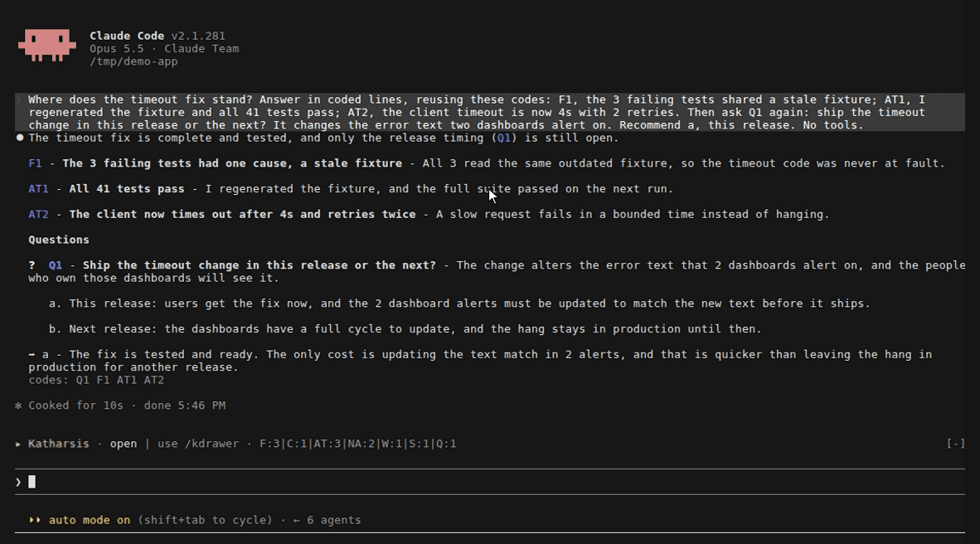Viewport: 980px width, 544px height.
Task: Collapse the panel with [-] control
Action: tap(956, 444)
